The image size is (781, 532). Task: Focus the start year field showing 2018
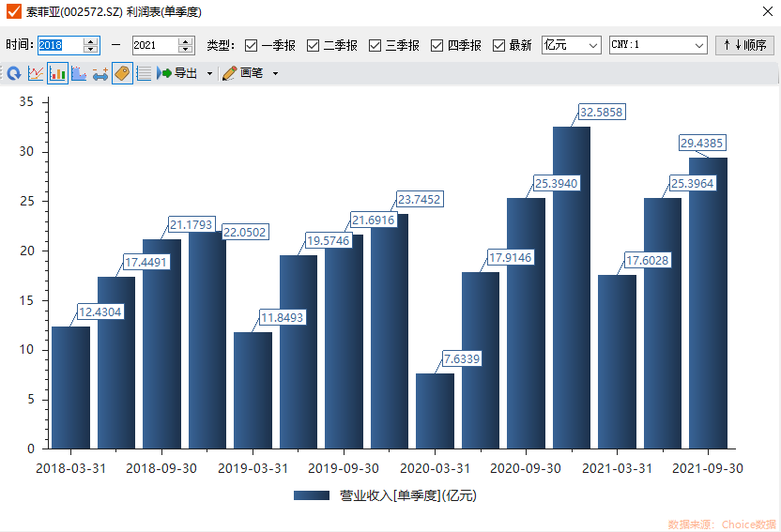[x=60, y=45]
